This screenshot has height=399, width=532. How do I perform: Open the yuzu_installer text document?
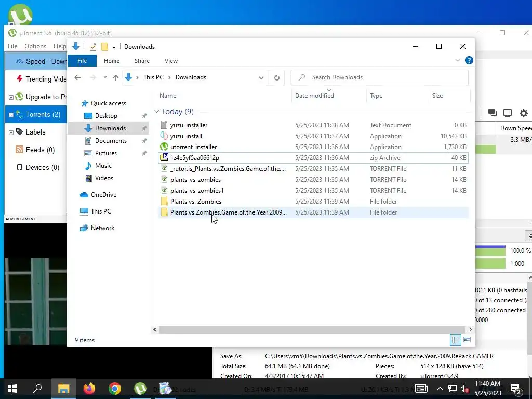tap(189, 125)
